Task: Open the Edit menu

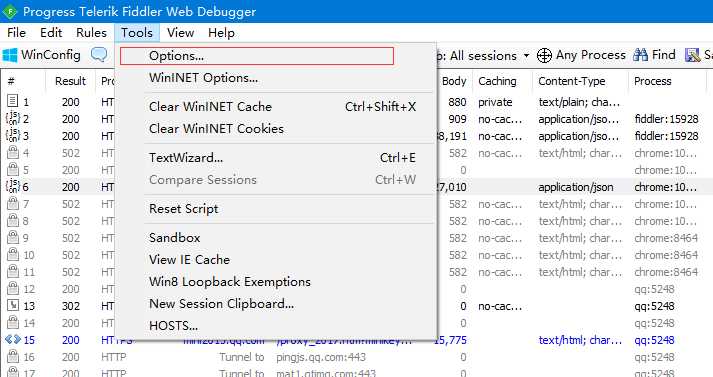Action: (x=51, y=33)
